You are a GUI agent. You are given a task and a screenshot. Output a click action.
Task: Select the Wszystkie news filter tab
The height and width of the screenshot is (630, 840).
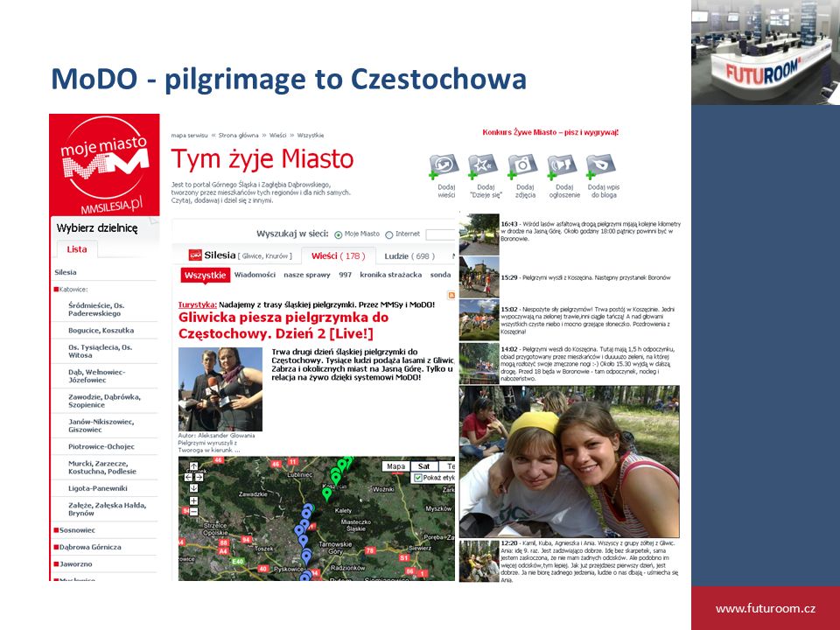(x=205, y=276)
